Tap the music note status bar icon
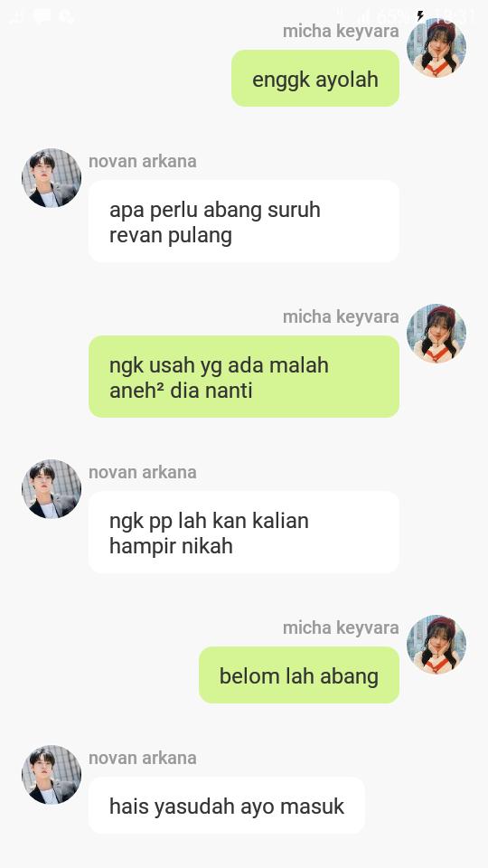Image resolution: width=488 pixels, height=868 pixels. pos(16,16)
